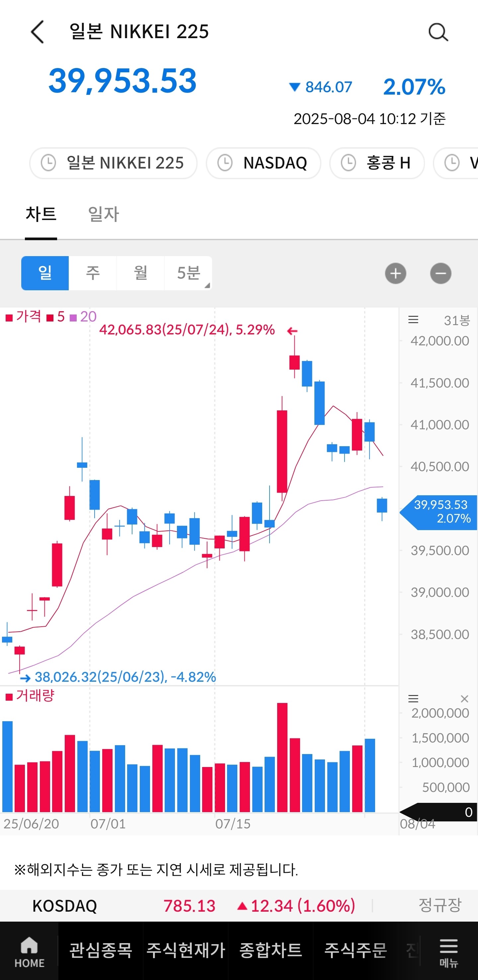
Task: Switch to the 일자 tab
Action: [x=104, y=214]
